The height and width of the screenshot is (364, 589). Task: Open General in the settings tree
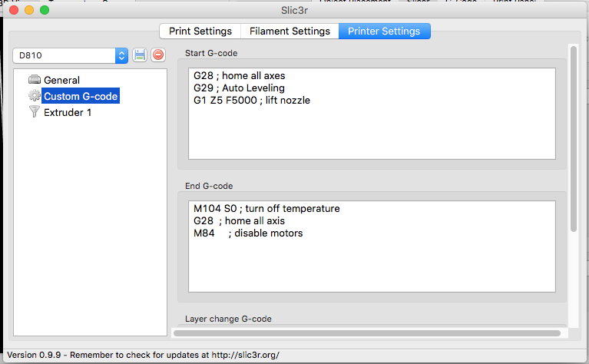tap(61, 80)
